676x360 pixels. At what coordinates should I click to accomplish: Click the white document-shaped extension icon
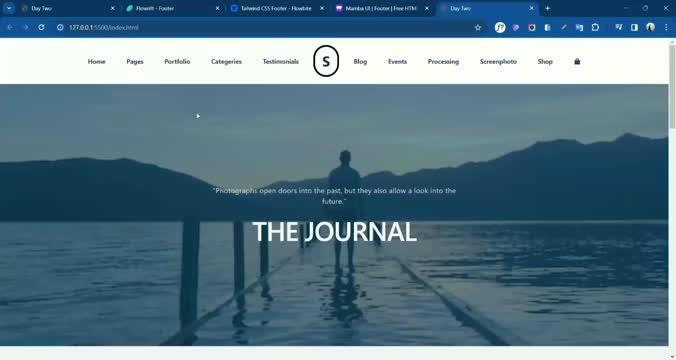point(548,28)
